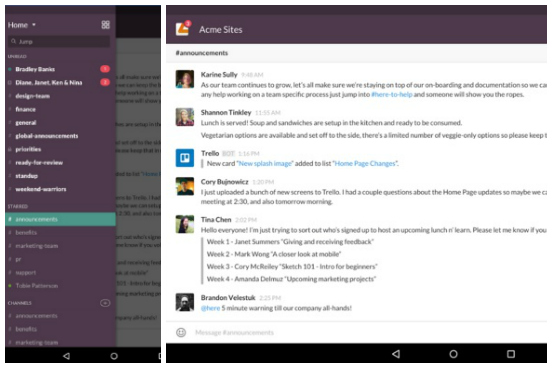Tap the Android recent apps button on the tablet
552x368 pixels.
pyautogui.click(x=511, y=354)
